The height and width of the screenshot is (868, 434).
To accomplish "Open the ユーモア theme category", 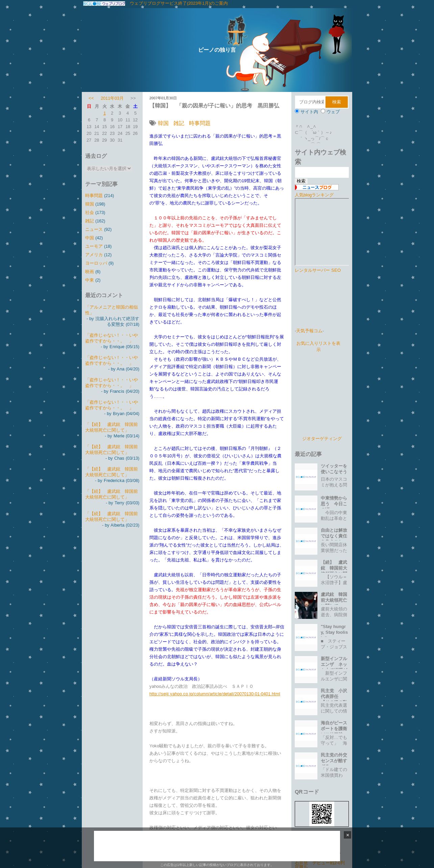I will (x=94, y=246).
